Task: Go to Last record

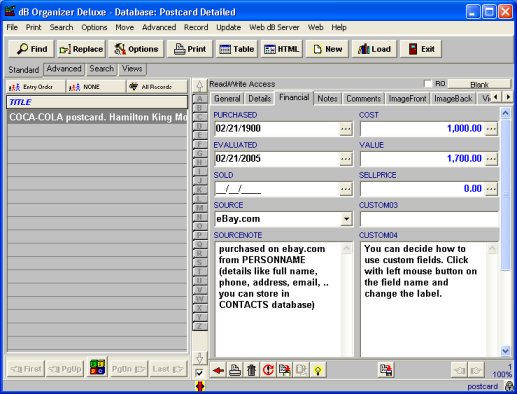Action: point(168,369)
